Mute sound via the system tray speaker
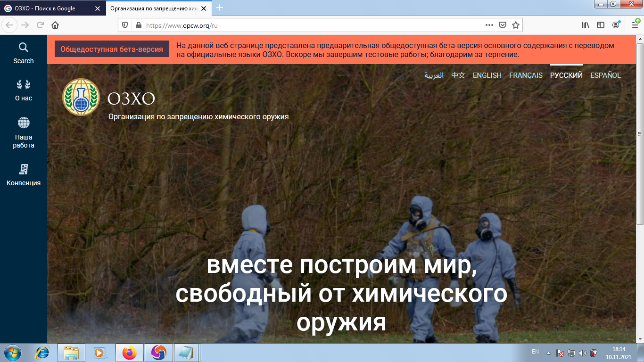This screenshot has height=362, width=644. coord(584,352)
